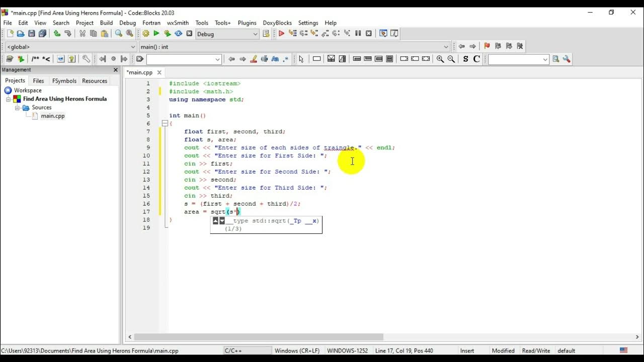Start debugging with the red play arrow
Screen dimensions: 644x362
point(281,34)
